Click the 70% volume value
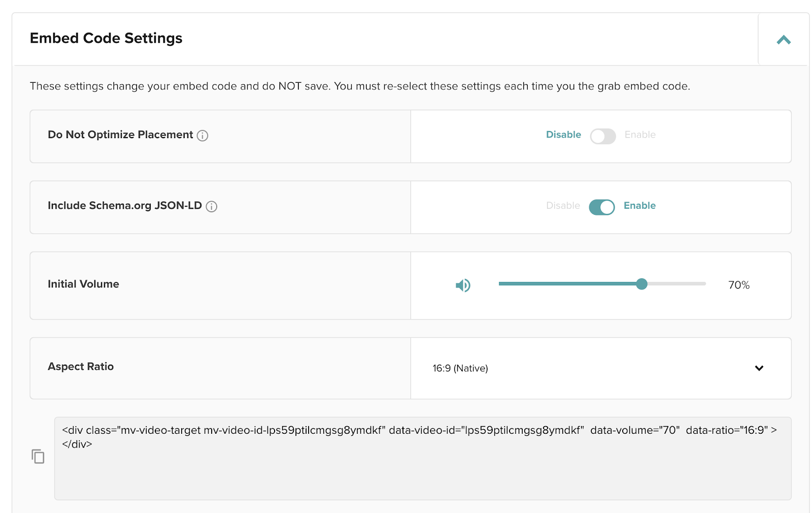 tap(738, 285)
